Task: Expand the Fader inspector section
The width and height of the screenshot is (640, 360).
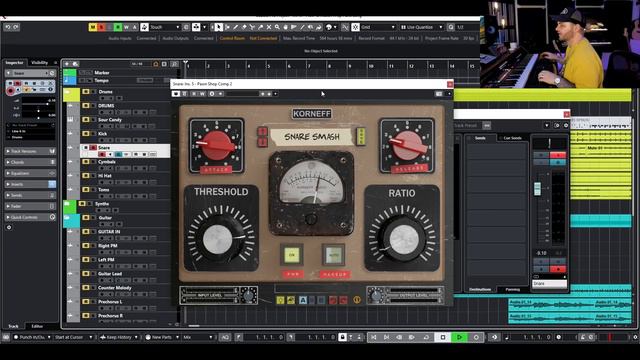Action: point(31,206)
